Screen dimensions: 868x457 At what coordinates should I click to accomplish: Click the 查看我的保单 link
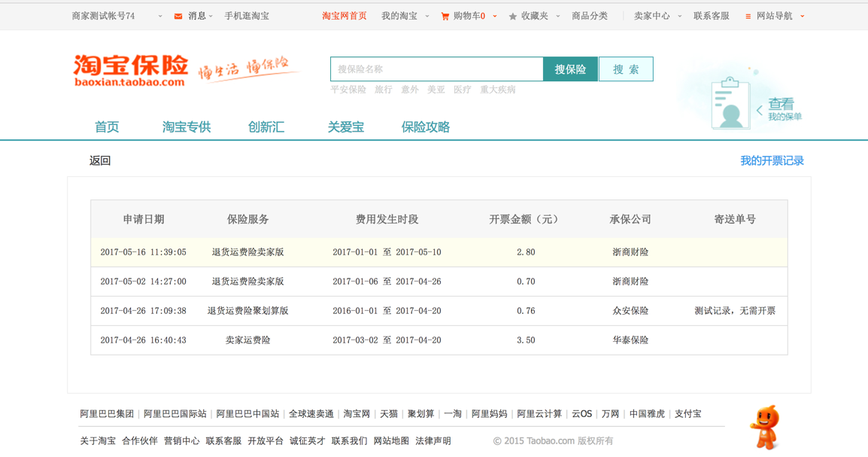click(x=785, y=109)
